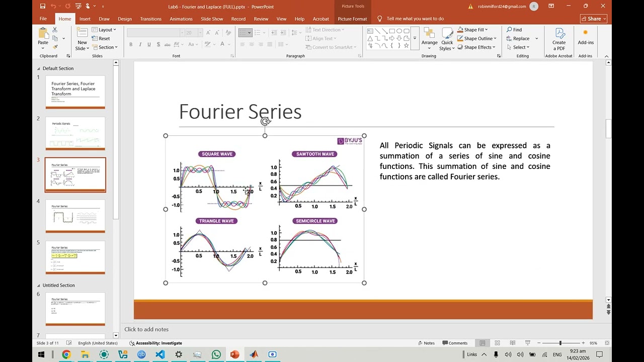
Task: Click the zoom slider in status bar
Action: point(560,343)
